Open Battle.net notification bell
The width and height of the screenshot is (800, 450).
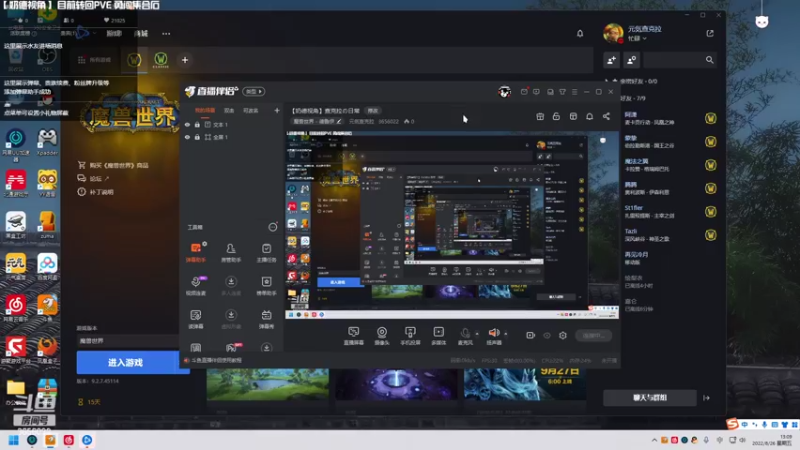580,34
